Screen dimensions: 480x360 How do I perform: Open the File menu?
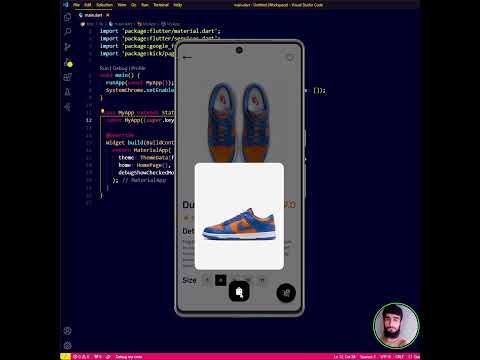click(76, 5)
